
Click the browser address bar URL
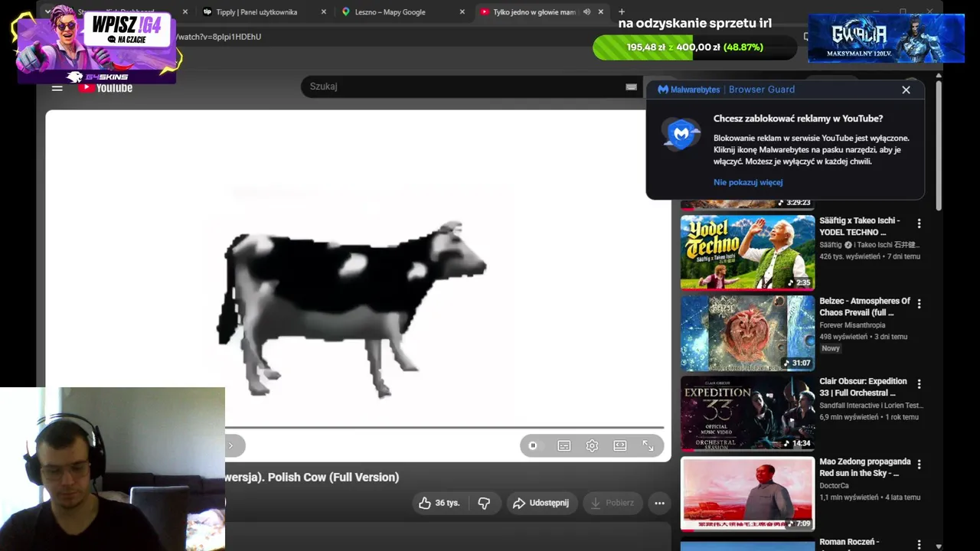(x=219, y=37)
